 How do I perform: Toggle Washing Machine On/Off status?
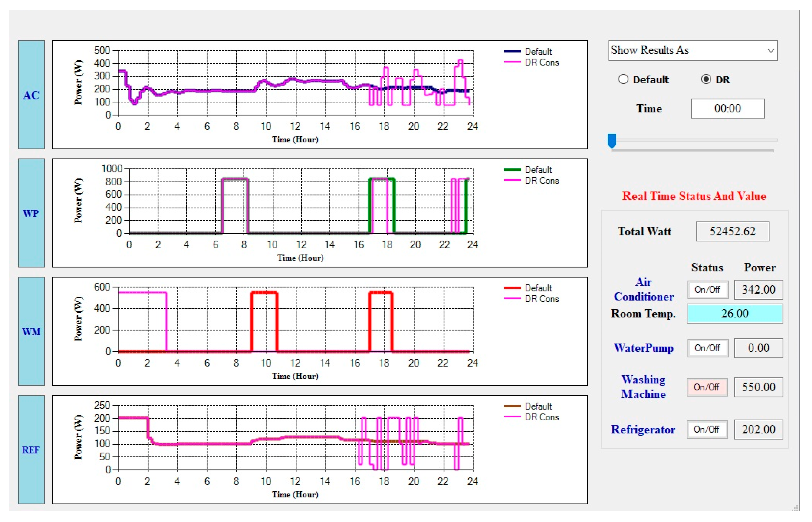tap(707, 387)
